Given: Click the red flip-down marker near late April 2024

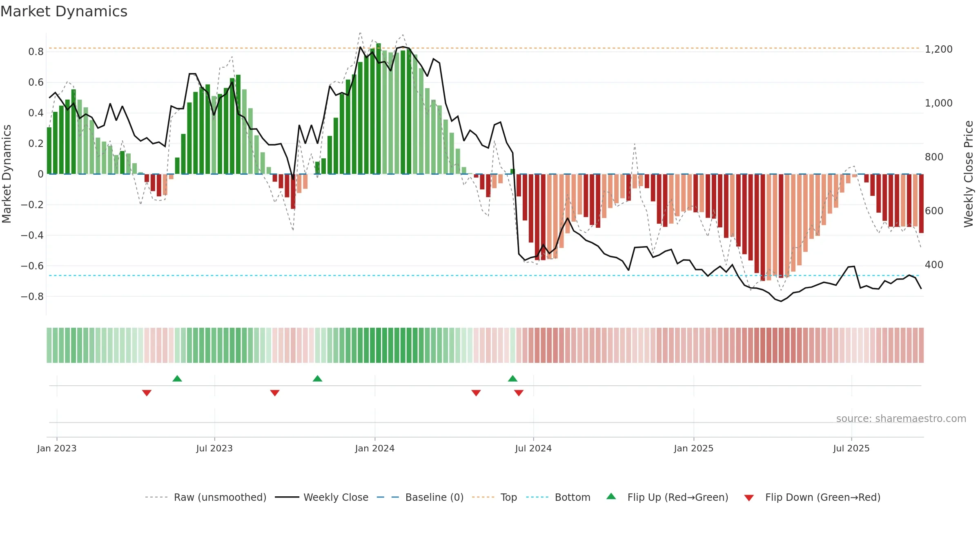Looking at the screenshot, I should [476, 393].
